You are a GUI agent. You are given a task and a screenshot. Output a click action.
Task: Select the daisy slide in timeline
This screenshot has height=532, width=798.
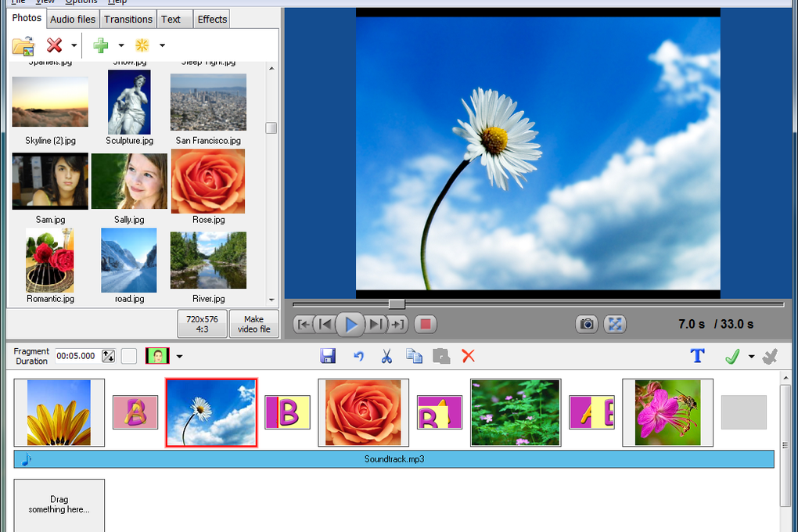point(211,413)
